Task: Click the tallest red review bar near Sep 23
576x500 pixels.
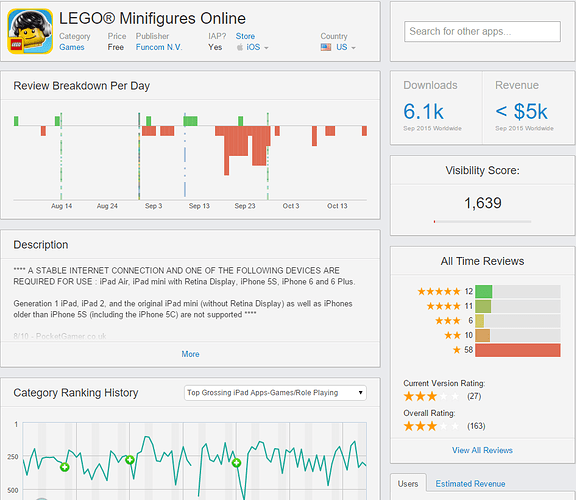Action: tap(227, 151)
